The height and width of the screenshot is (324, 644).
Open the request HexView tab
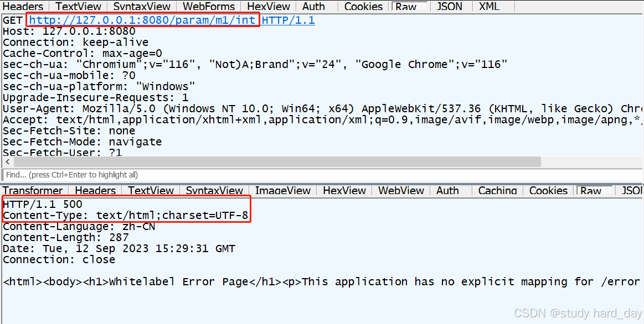pos(269,7)
